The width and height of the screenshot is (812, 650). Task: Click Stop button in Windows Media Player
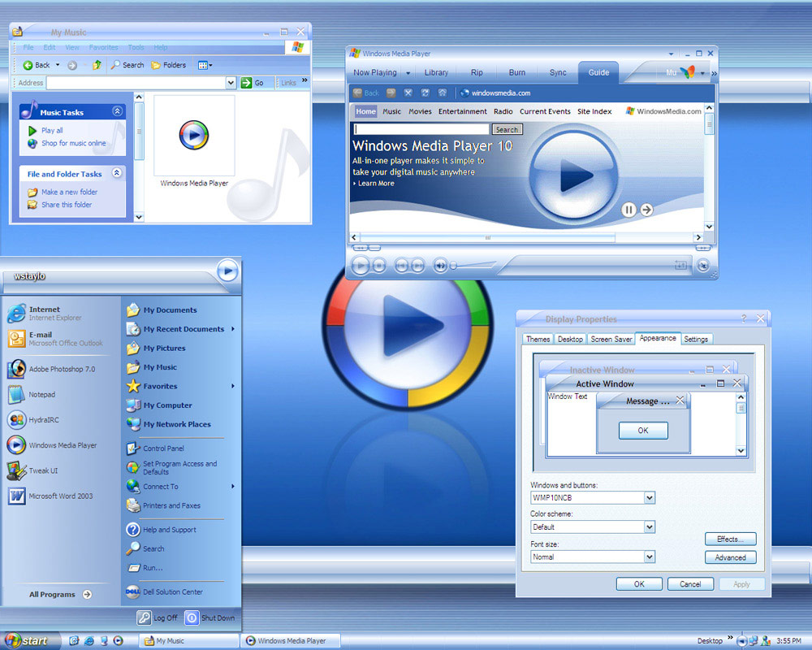[379, 266]
